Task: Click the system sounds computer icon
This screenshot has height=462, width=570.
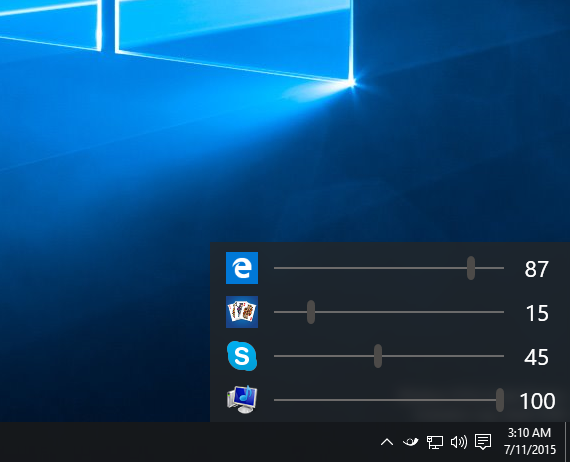Action: coord(242,399)
